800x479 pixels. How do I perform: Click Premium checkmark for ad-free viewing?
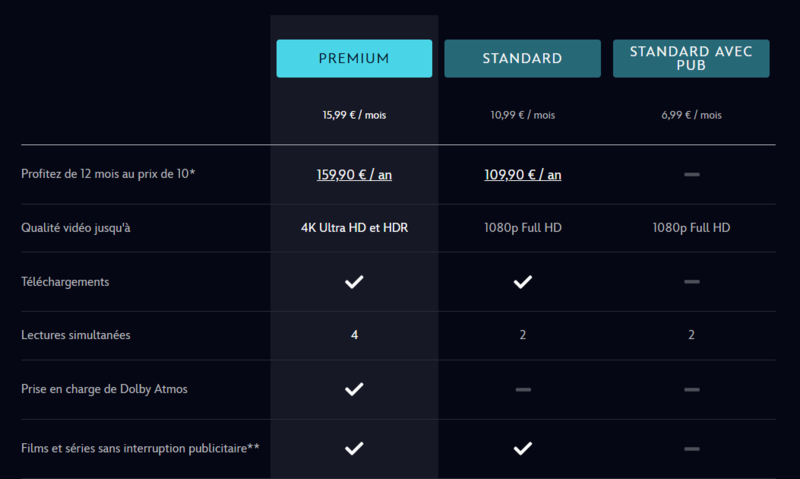(x=354, y=448)
